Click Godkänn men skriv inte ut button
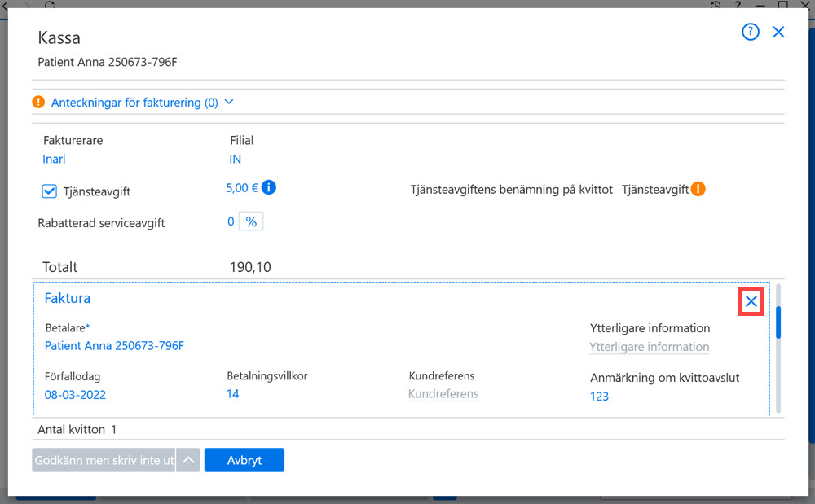815x504 pixels. point(104,460)
